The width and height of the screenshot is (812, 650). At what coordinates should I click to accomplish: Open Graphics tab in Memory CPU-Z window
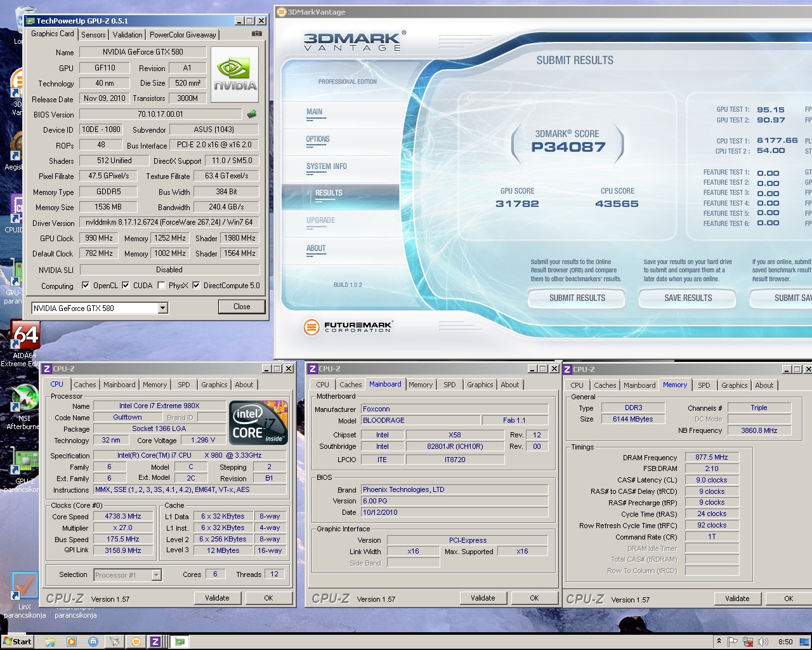pyautogui.click(x=735, y=385)
